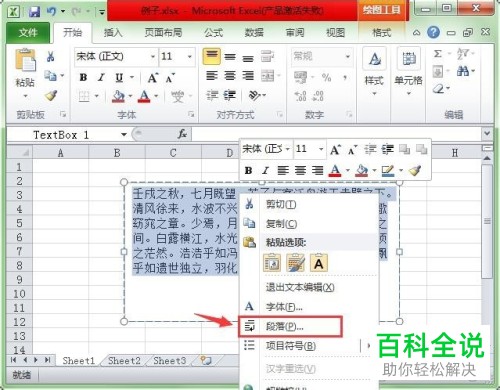The height and width of the screenshot is (390, 500).
Task: Click the Clear eraser icon in editing group
Action: [x=438, y=89]
